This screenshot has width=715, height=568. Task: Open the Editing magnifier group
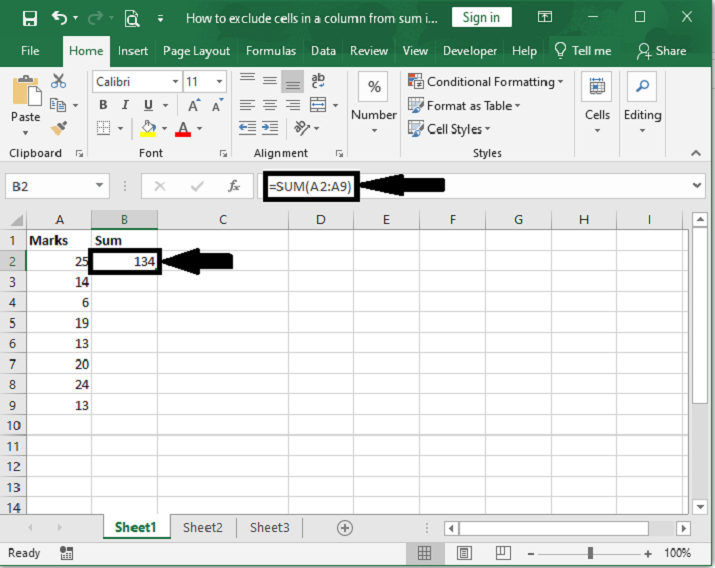point(642,103)
